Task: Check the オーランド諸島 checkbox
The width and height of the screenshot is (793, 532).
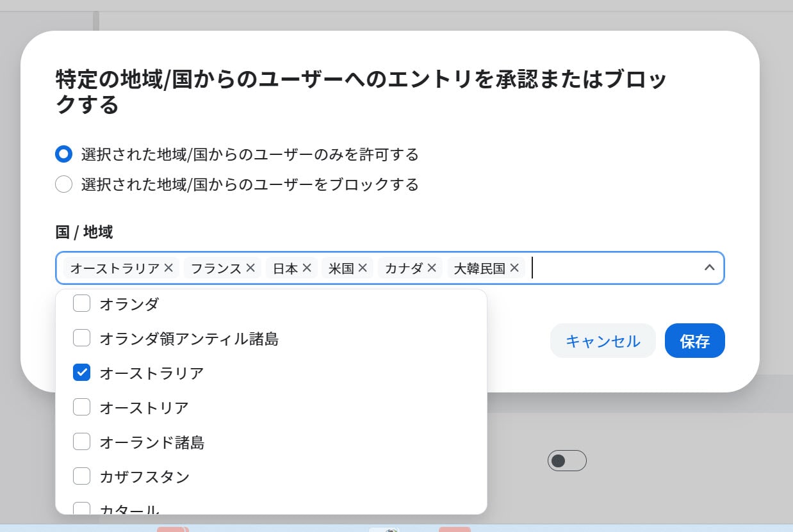Action: (81, 442)
